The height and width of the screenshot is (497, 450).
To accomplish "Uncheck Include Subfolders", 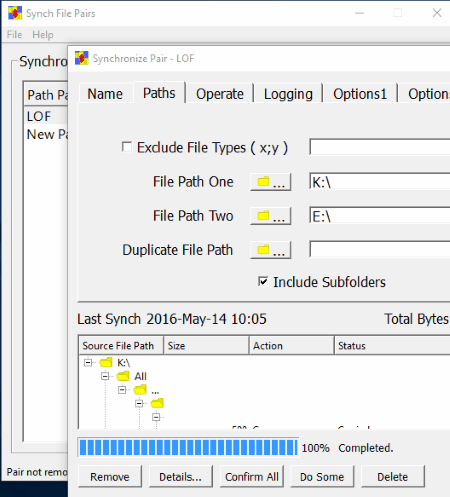I will point(263,281).
